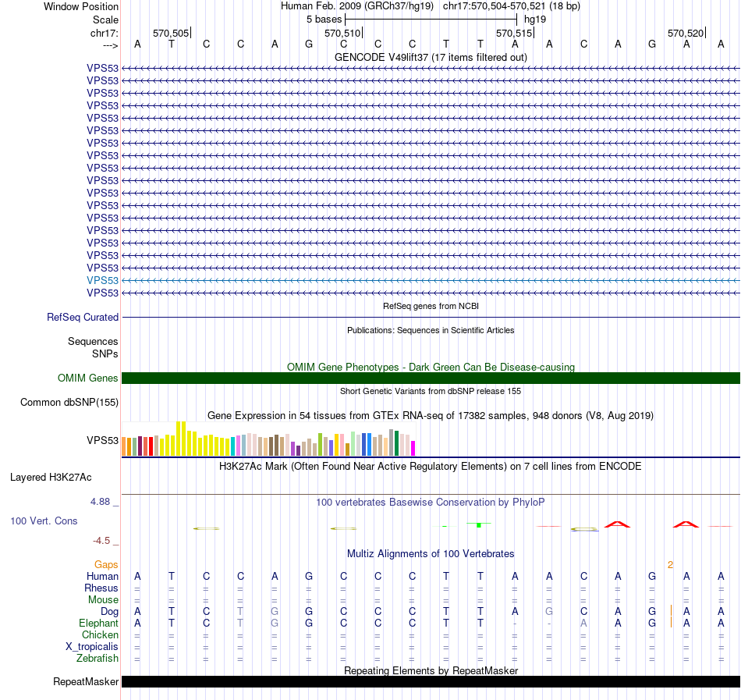Click the dark green OMIM gene bar
Viewport: 741px width, 700px height.
click(x=431, y=378)
